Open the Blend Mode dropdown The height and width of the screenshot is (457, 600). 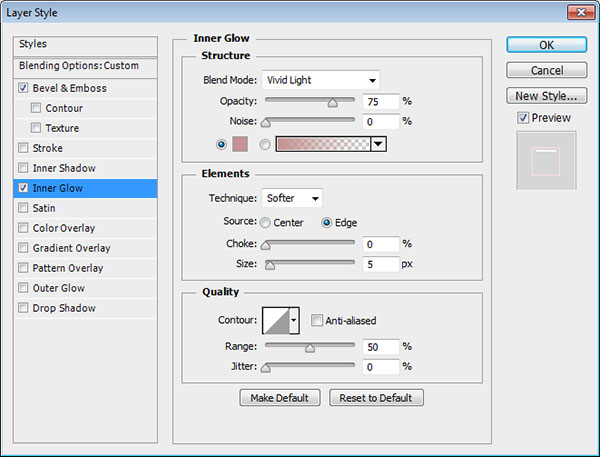point(320,80)
